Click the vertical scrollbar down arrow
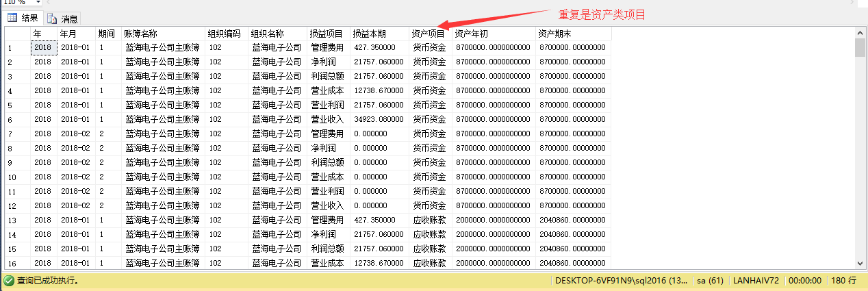 pos(860,263)
